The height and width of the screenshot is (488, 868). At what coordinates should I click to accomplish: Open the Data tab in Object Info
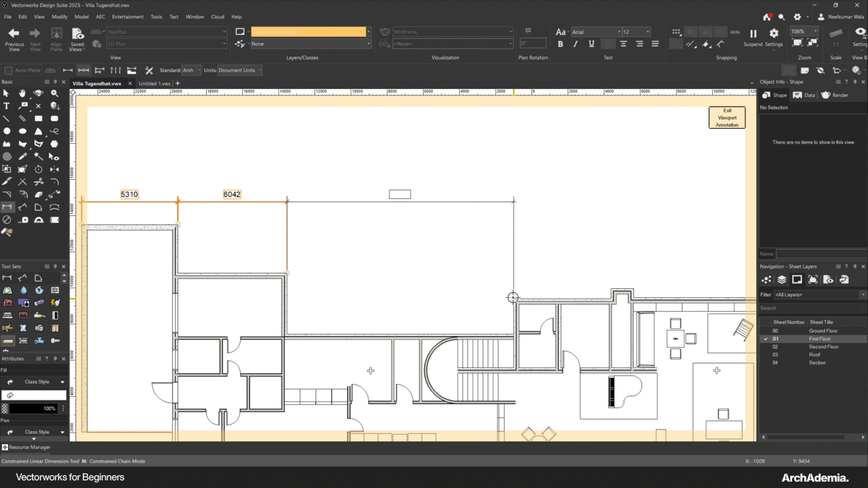(804, 95)
